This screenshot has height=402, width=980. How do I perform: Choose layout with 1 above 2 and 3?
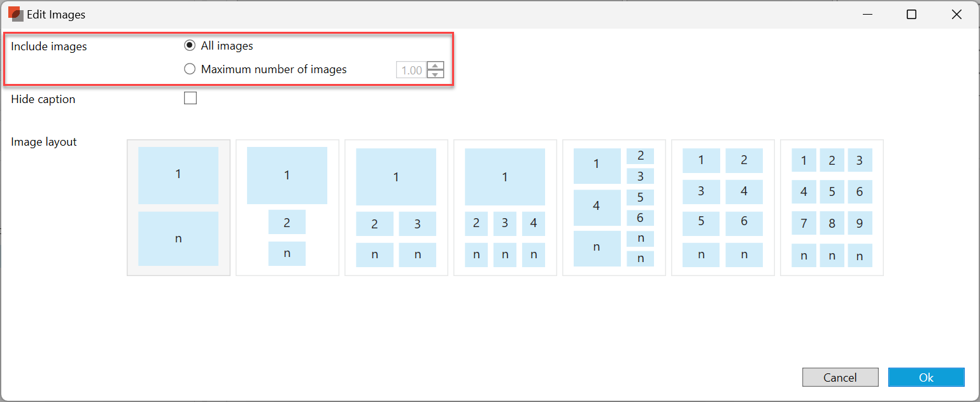(x=396, y=207)
